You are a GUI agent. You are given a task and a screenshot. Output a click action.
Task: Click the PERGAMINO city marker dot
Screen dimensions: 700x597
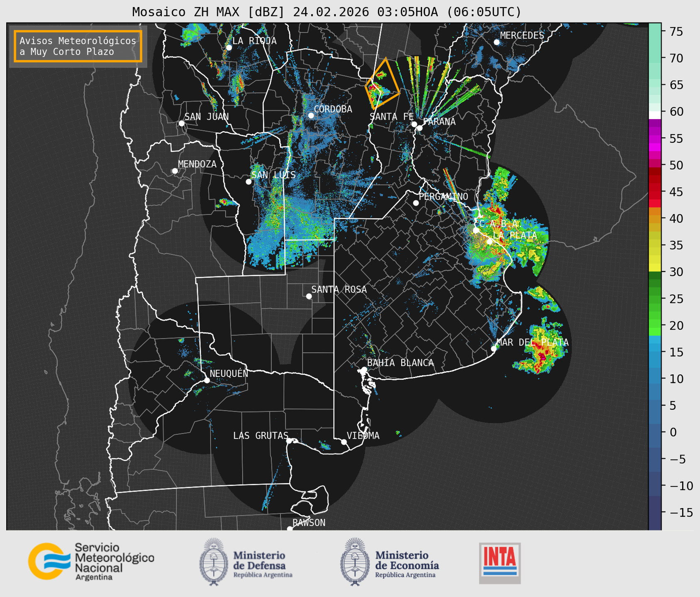[x=416, y=203]
